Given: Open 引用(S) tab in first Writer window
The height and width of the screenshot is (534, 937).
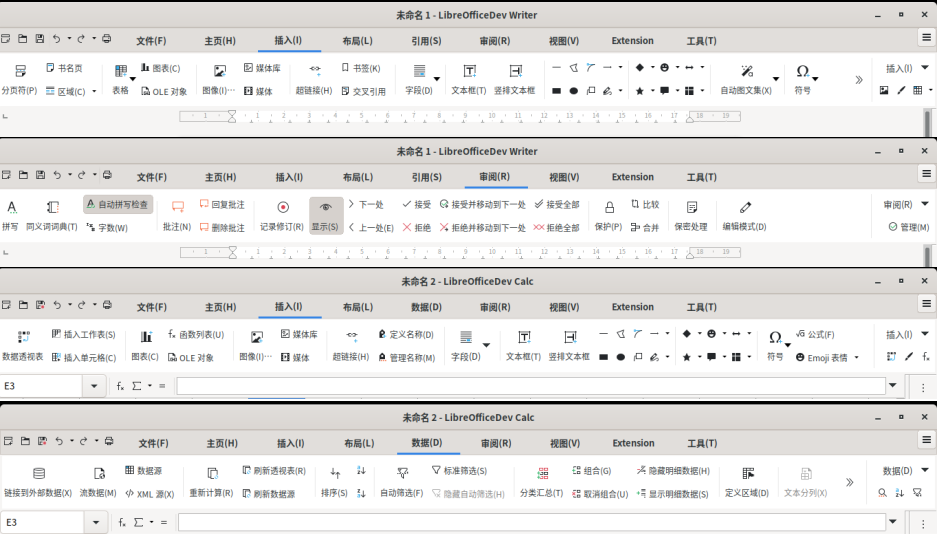Looking at the screenshot, I should (426, 41).
